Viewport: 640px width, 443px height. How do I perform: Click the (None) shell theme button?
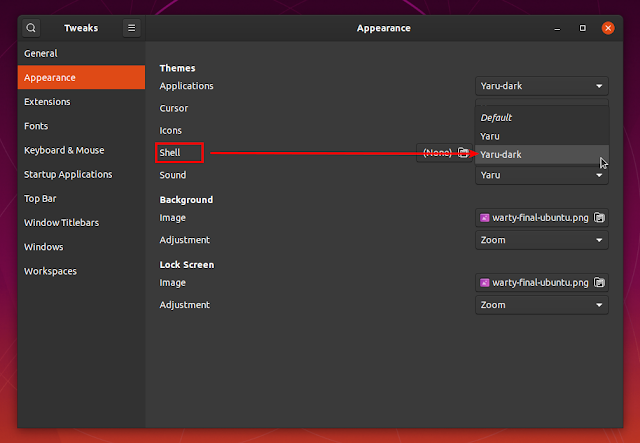(444, 153)
